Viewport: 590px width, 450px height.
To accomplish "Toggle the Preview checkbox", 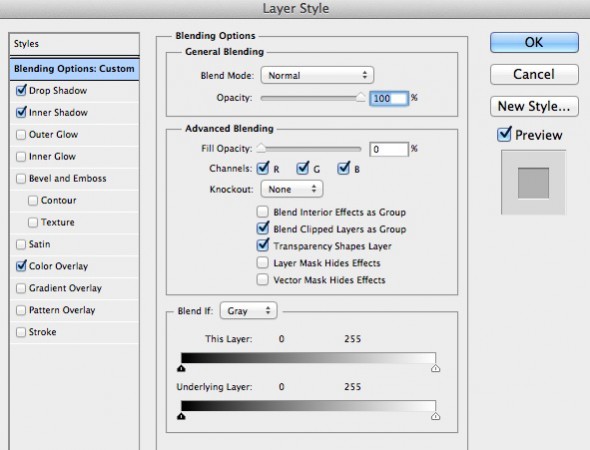I will [504, 134].
